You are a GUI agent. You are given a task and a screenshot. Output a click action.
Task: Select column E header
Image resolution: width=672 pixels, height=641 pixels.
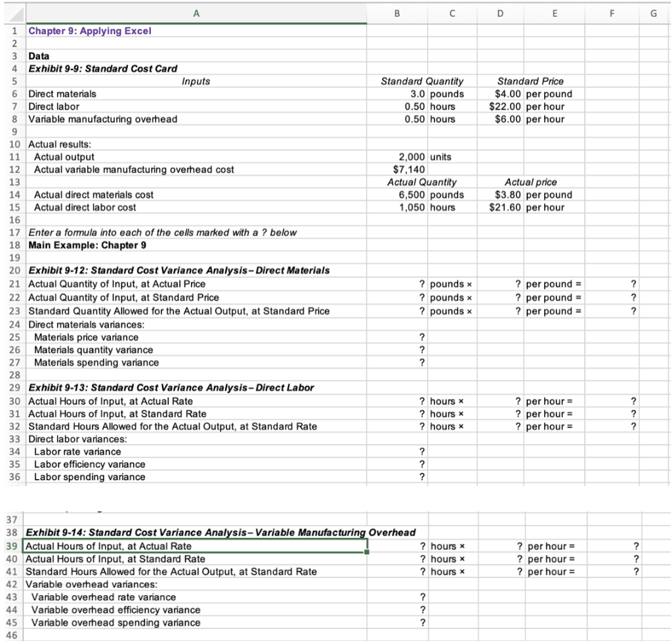[x=555, y=12]
